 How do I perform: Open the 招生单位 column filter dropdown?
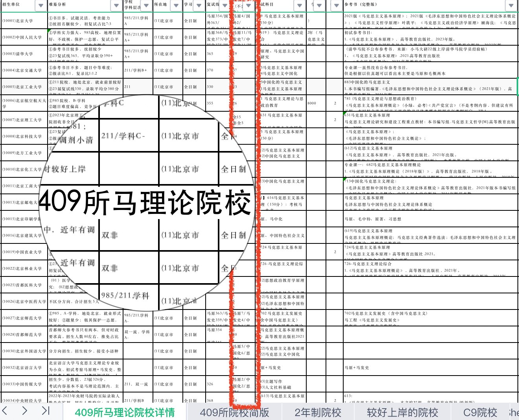click(x=41, y=6)
